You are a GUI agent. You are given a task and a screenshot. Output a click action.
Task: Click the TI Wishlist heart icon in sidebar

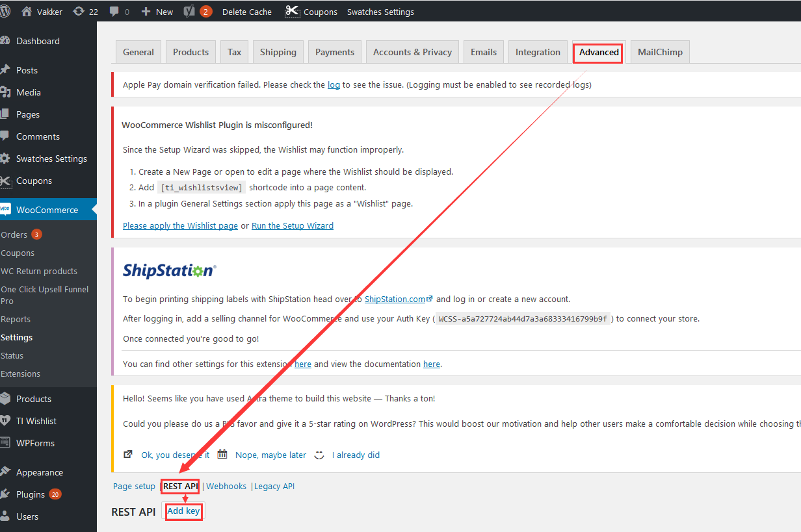click(x=5, y=421)
